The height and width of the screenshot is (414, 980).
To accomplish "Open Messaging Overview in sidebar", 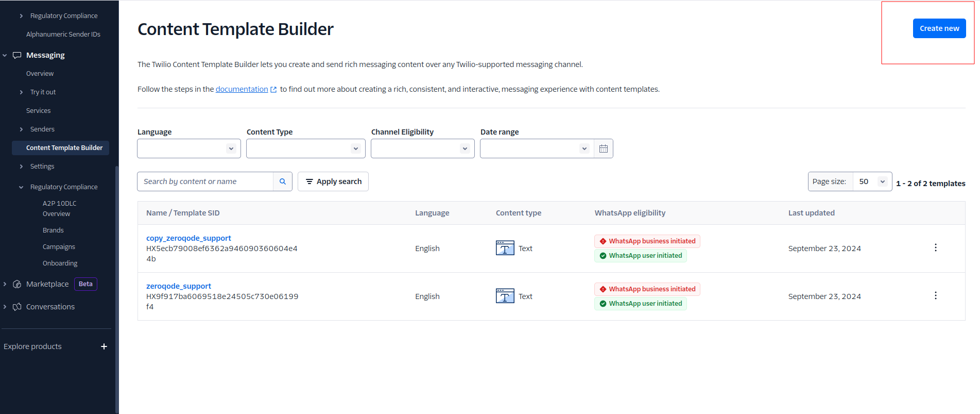I will pyautogui.click(x=40, y=74).
